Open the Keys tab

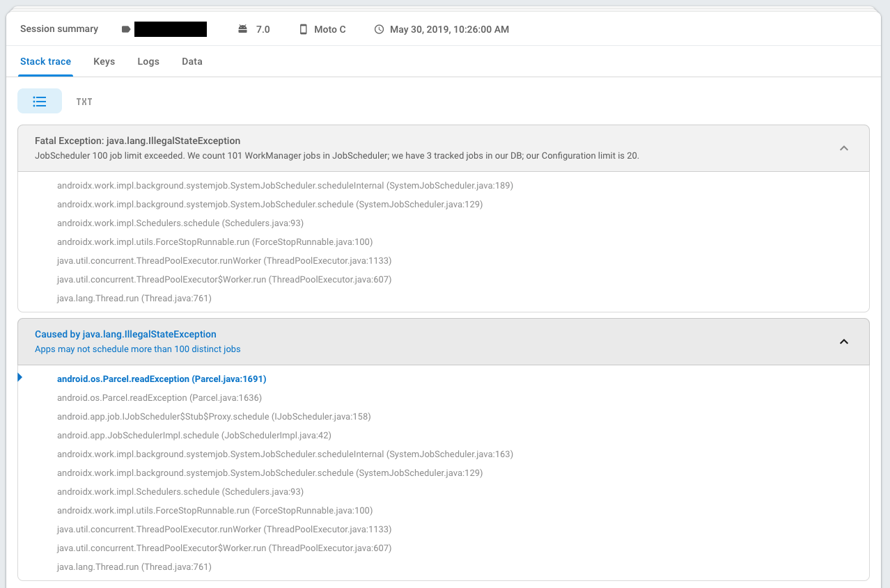coord(104,61)
